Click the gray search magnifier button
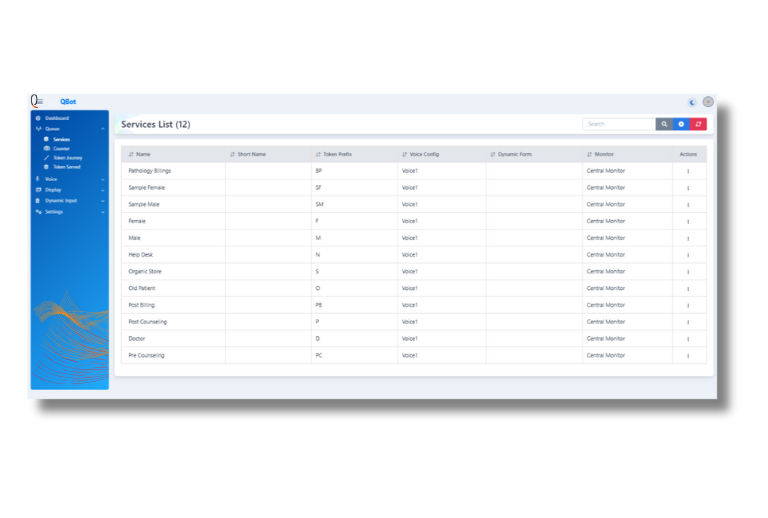The height and width of the screenshot is (518, 768). pos(664,124)
